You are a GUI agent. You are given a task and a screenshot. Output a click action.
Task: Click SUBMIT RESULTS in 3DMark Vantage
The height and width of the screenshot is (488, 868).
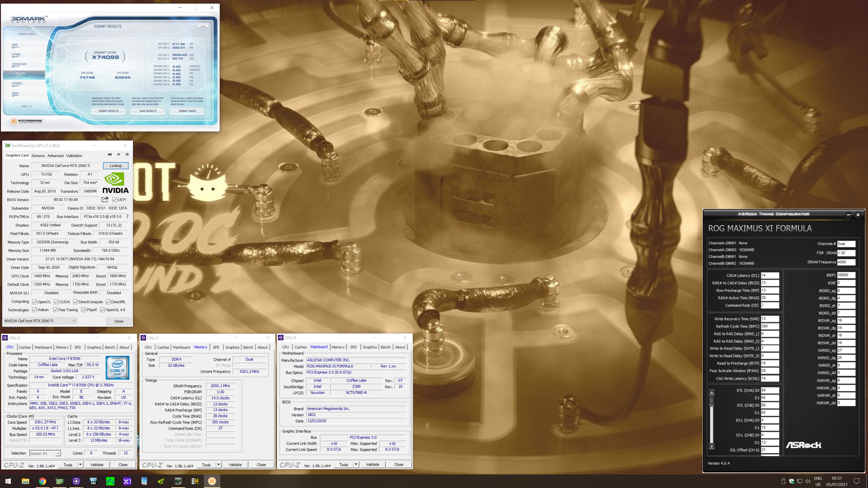tap(108, 111)
